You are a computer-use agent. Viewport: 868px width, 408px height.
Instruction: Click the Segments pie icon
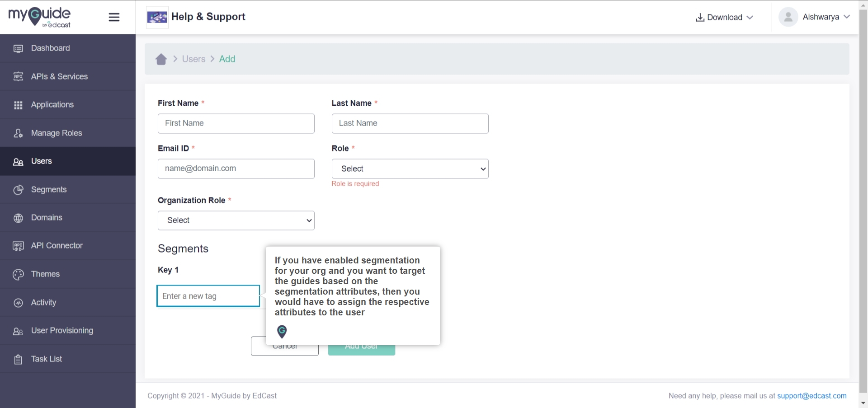click(x=18, y=190)
